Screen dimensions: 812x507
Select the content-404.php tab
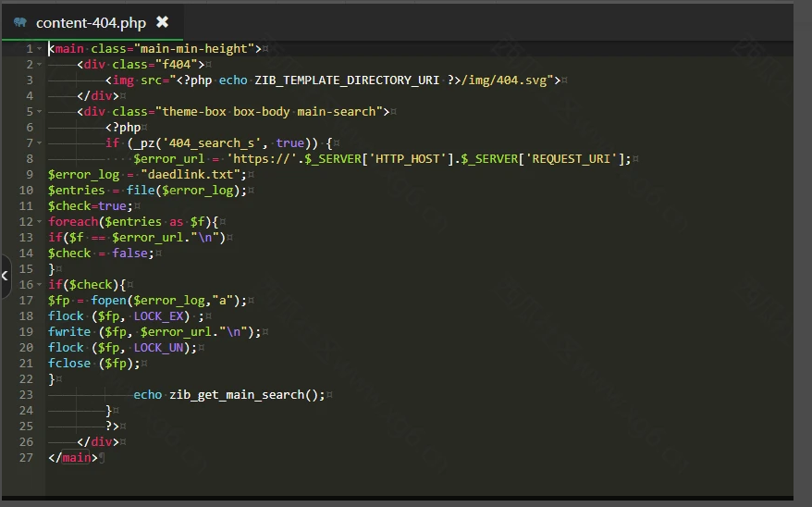[91, 22]
